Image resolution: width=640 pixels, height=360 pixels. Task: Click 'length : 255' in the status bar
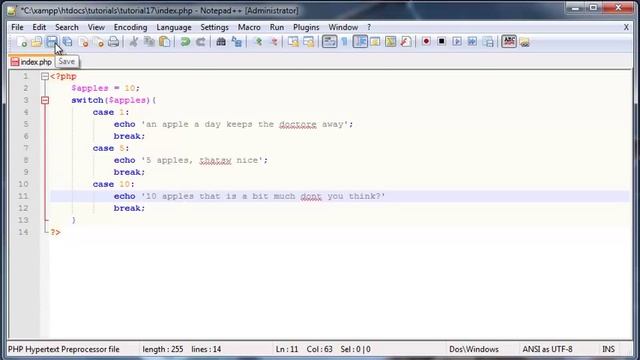coord(162,349)
